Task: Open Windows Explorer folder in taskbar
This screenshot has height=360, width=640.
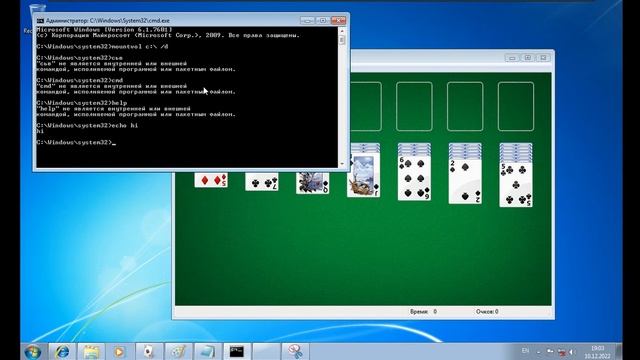Action: tap(91, 351)
